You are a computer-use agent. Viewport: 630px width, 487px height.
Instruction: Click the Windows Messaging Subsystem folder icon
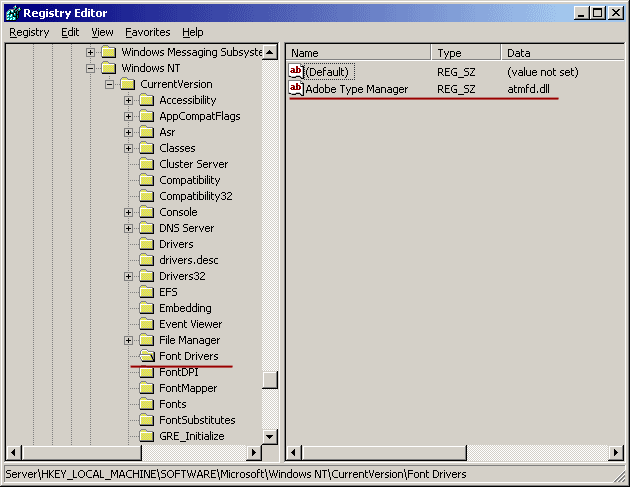(109, 52)
